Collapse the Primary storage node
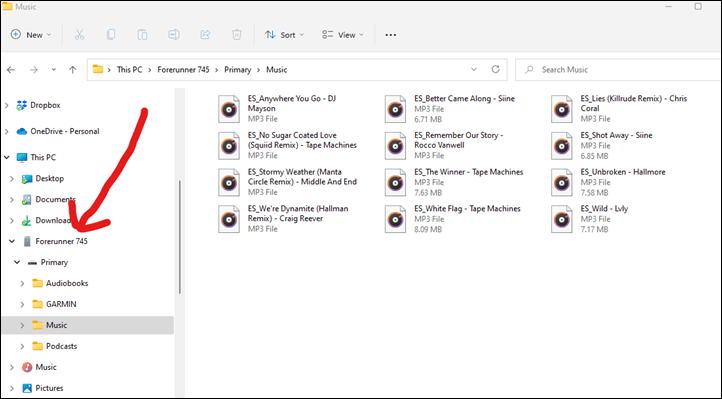 17,262
